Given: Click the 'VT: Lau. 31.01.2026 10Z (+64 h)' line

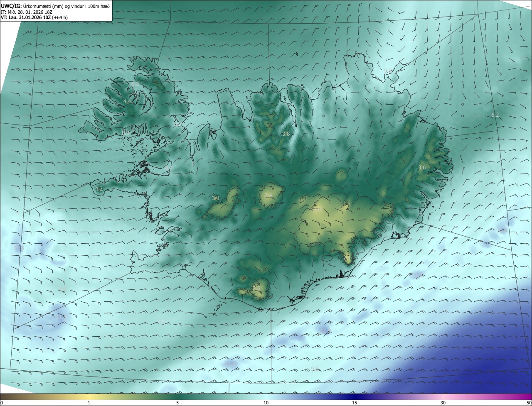Looking at the screenshot, I should pos(34,17).
